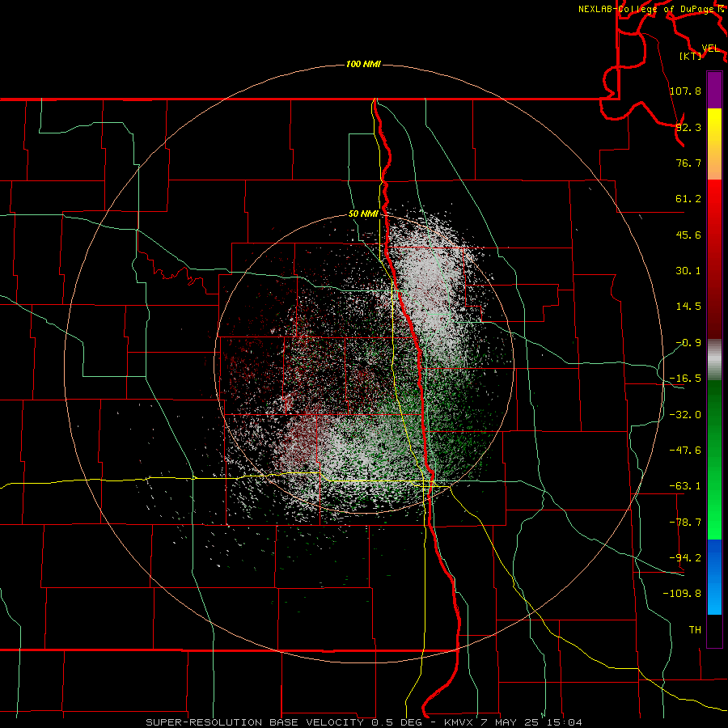
Task: Click the -94.2 scale value
Action: click(685, 557)
